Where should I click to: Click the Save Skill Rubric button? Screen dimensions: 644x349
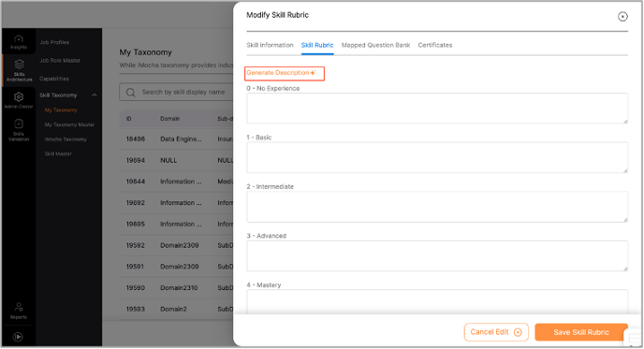581,332
